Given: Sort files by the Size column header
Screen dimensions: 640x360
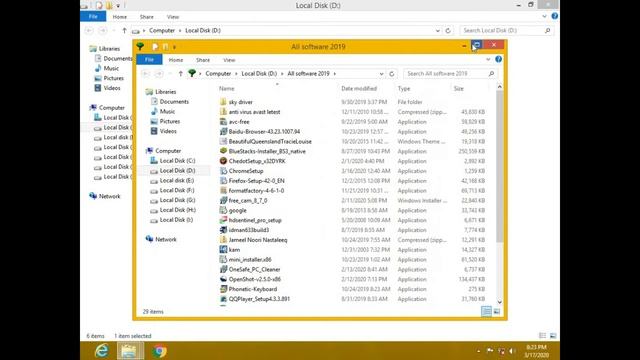Looking at the screenshot, I should [x=459, y=89].
